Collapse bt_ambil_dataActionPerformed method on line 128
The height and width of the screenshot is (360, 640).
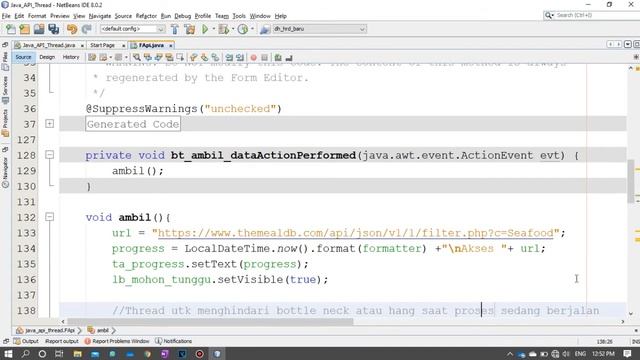coord(49,155)
